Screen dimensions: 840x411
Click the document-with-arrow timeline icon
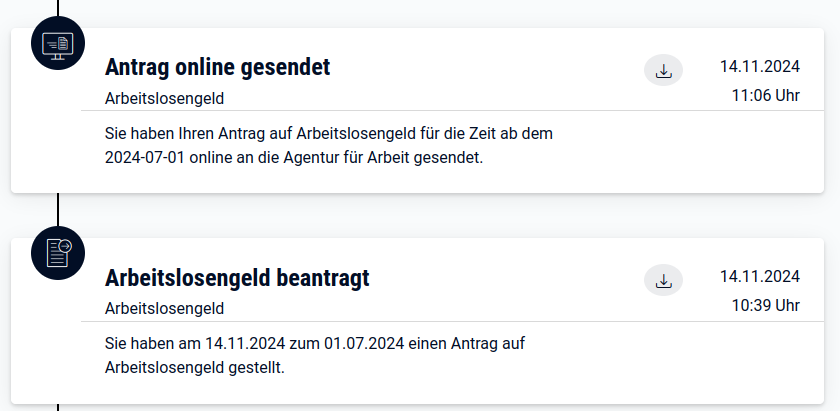click(x=58, y=253)
